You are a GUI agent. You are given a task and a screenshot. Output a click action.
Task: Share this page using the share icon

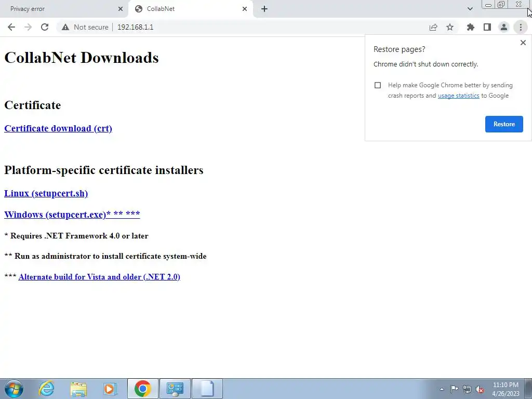click(x=433, y=27)
